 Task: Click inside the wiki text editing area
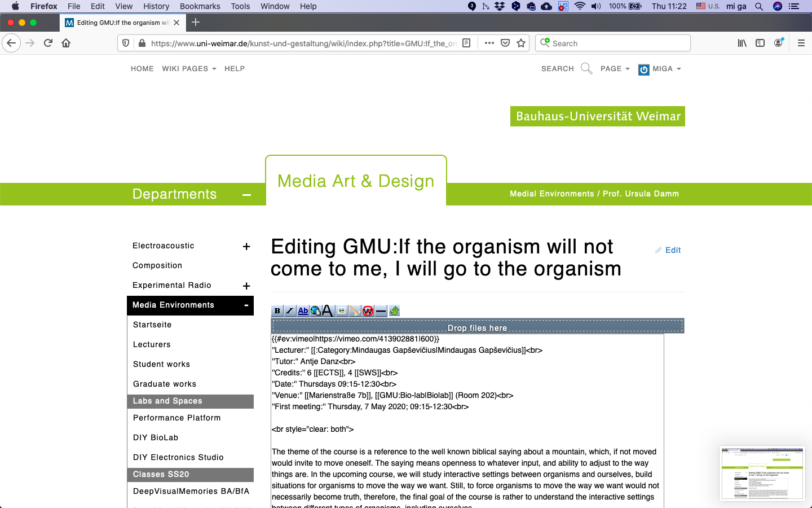467,421
